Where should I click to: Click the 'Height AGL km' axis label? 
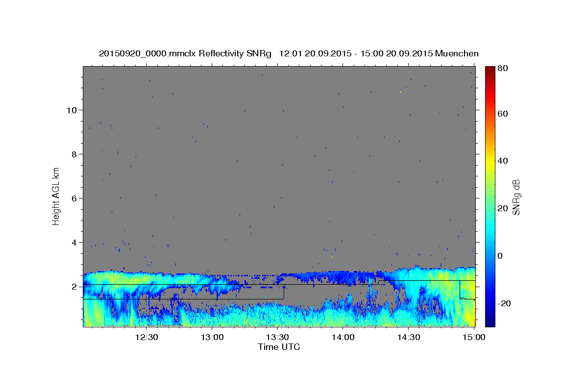point(56,196)
